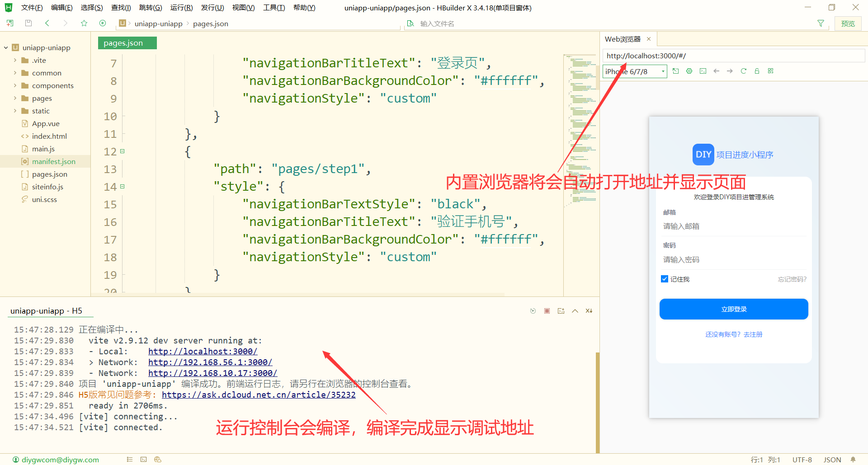This screenshot has width=868, height=465.
Task: Click the user account diygwcom@diygw.com
Action: coord(56,460)
